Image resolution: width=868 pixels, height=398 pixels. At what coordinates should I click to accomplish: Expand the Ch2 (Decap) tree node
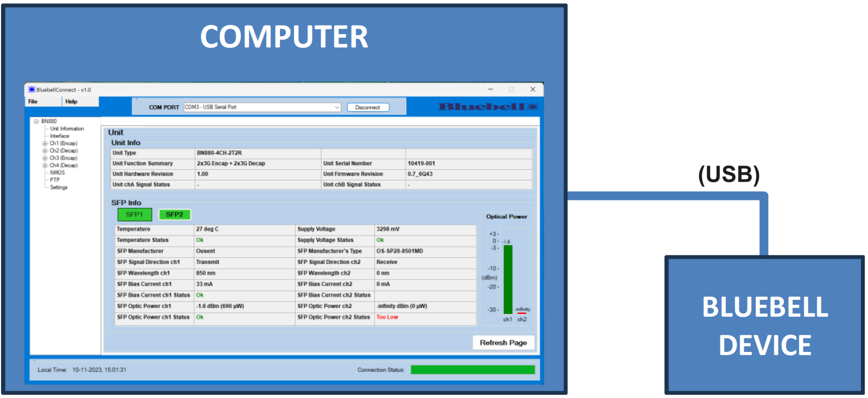45,151
